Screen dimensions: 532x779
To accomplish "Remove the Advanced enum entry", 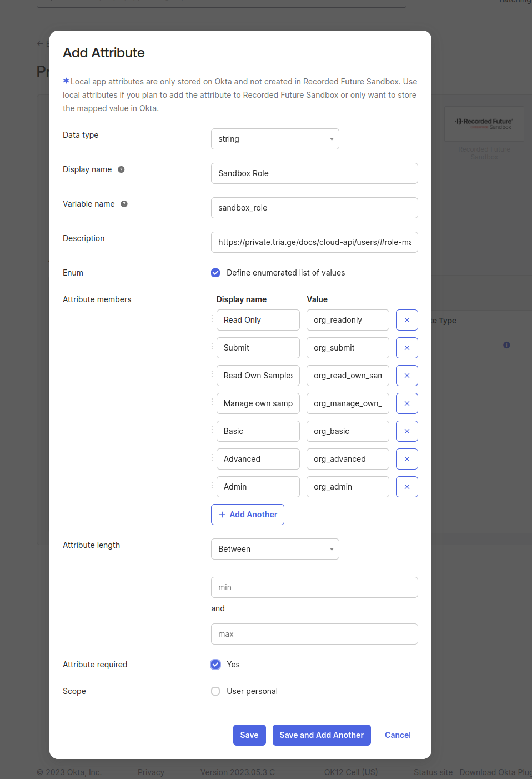I will tap(406, 459).
